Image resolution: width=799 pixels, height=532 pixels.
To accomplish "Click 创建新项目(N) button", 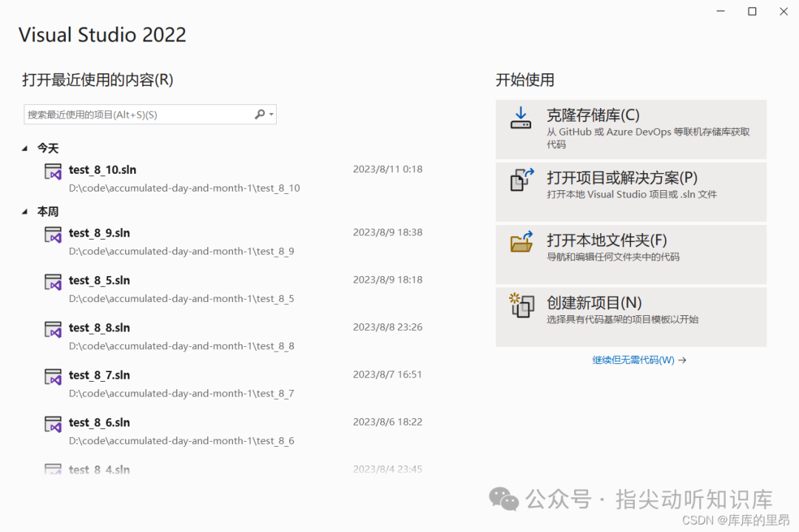I will pos(631,317).
